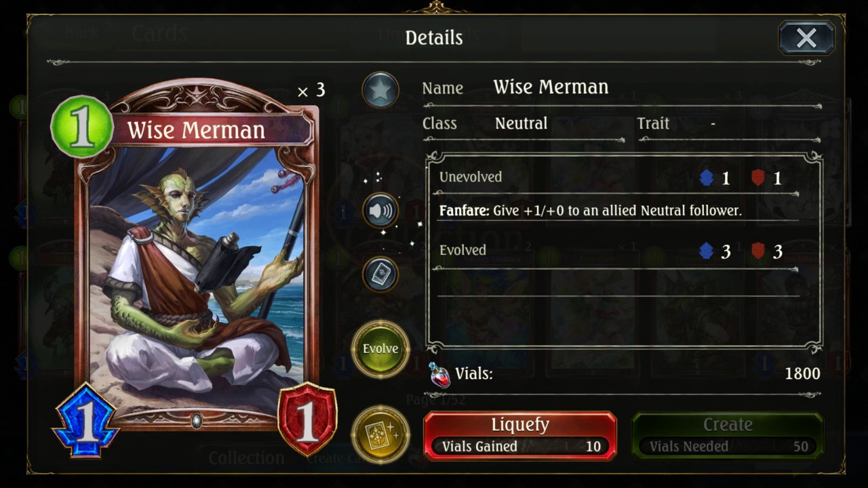This screenshot has height=488, width=868.
Task: Create the card for 50 vials
Action: tap(728, 436)
